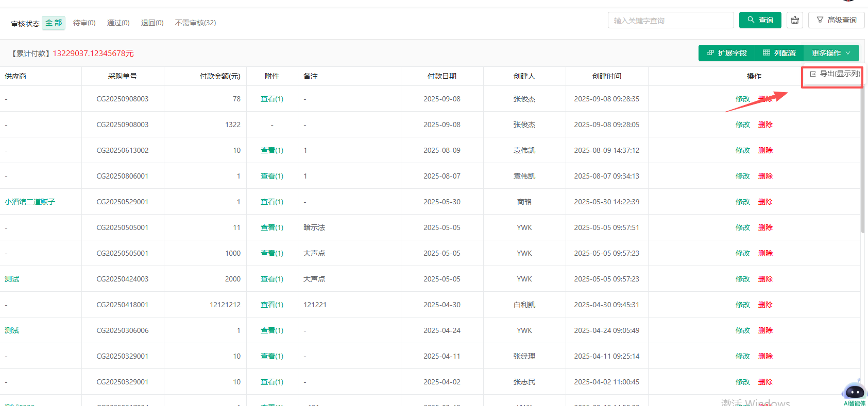This screenshot has width=868, height=406.
Task: Select 导出(显示列) export option
Action: (x=835, y=74)
